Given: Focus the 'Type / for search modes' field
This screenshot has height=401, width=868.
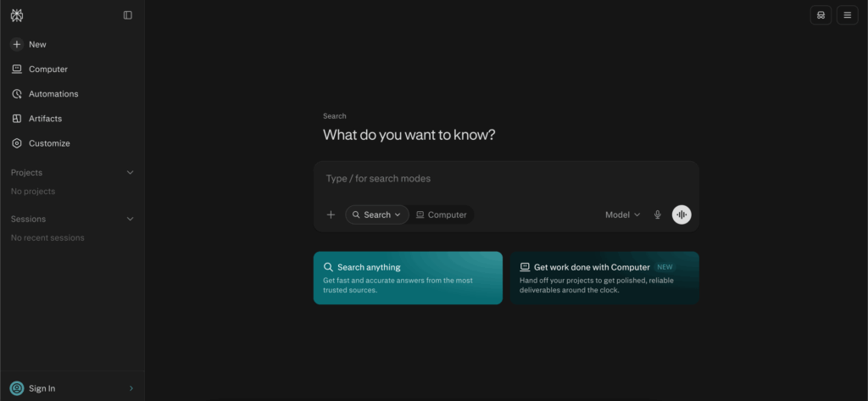Looking at the screenshot, I should tap(506, 179).
